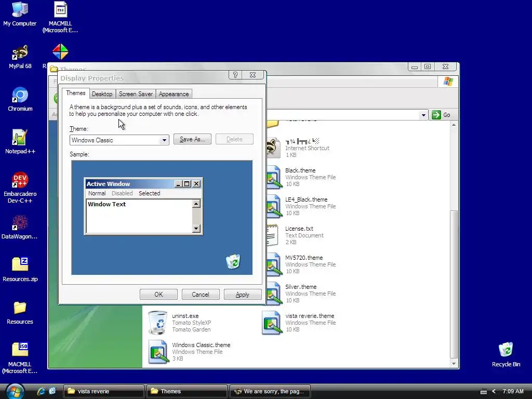The height and width of the screenshot is (399, 532).
Task: Switch to the Appearance tab
Action: click(x=174, y=94)
